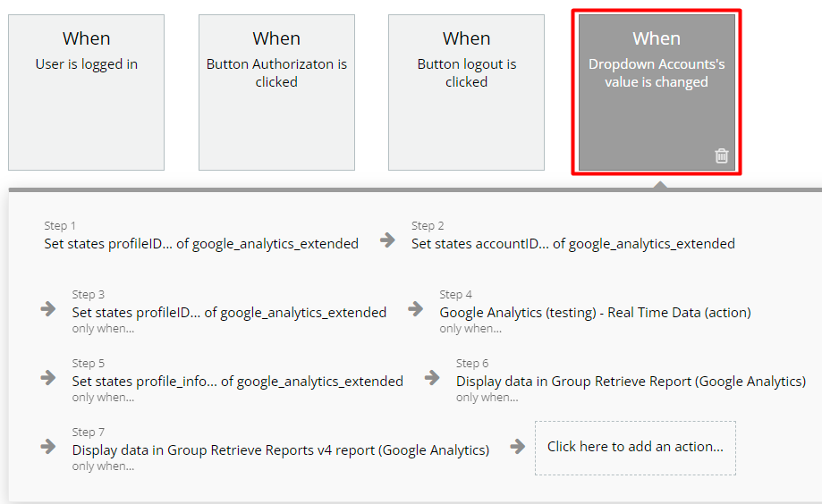Click the arrow before Step 3
This screenshot has height=504, width=822.
click(x=48, y=308)
